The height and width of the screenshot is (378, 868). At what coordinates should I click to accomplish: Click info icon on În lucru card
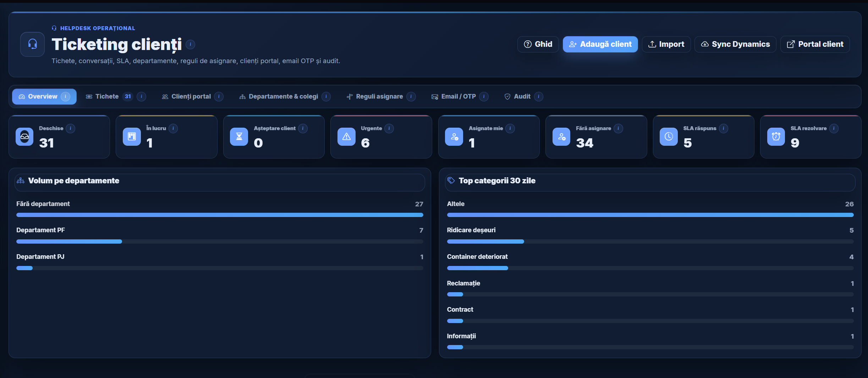pyautogui.click(x=173, y=128)
